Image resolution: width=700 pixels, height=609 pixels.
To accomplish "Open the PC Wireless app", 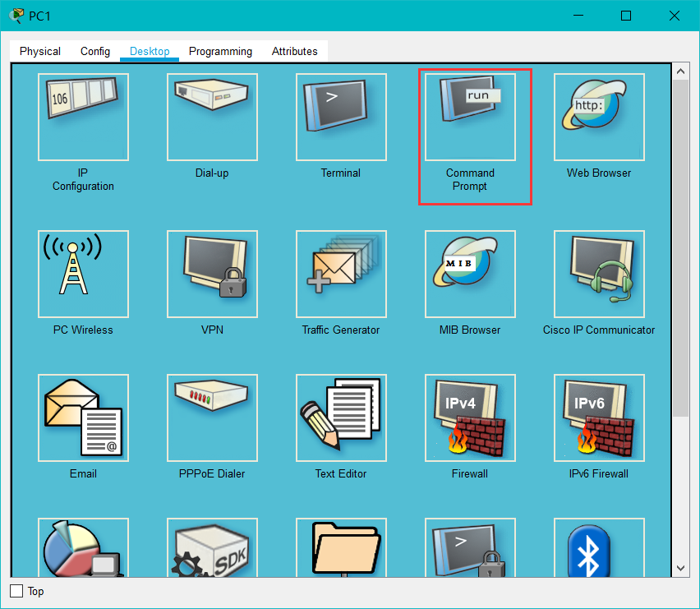I will [x=83, y=275].
